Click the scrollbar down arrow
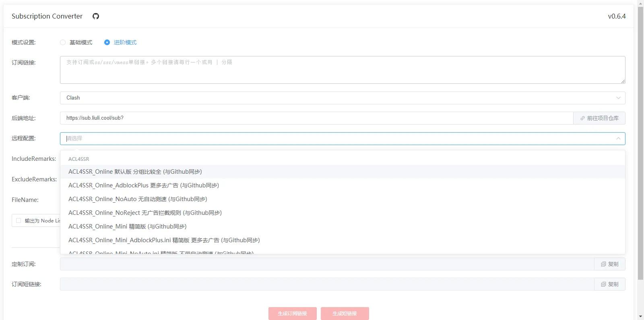This screenshot has height=320, width=644. pyautogui.click(x=640, y=316)
